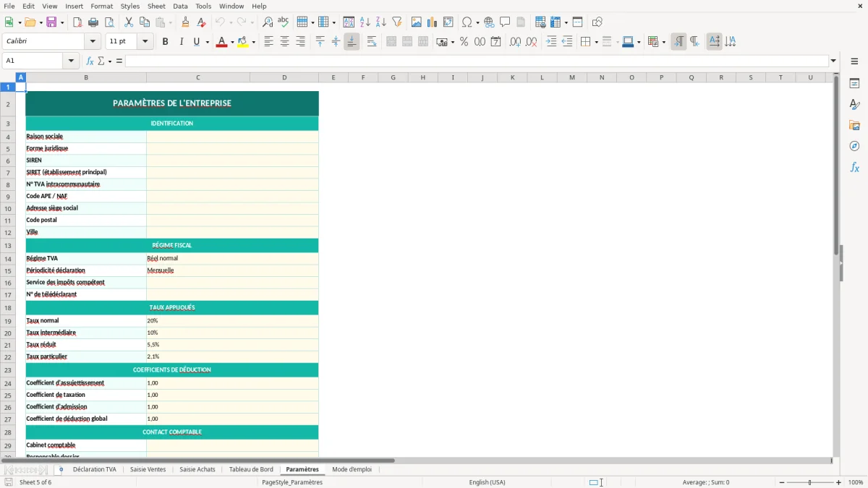
Task: Click English (USA) language in status bar
Action: point(488,482)
